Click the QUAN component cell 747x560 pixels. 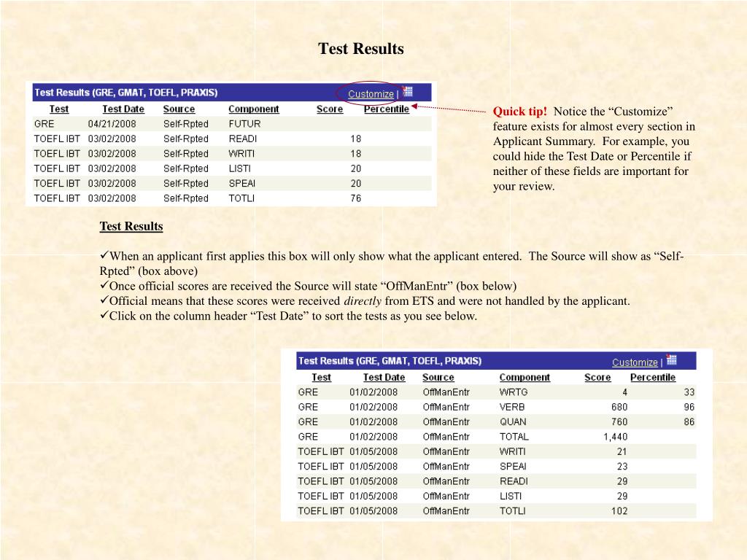pyautogui.click(x=513, y=422)
